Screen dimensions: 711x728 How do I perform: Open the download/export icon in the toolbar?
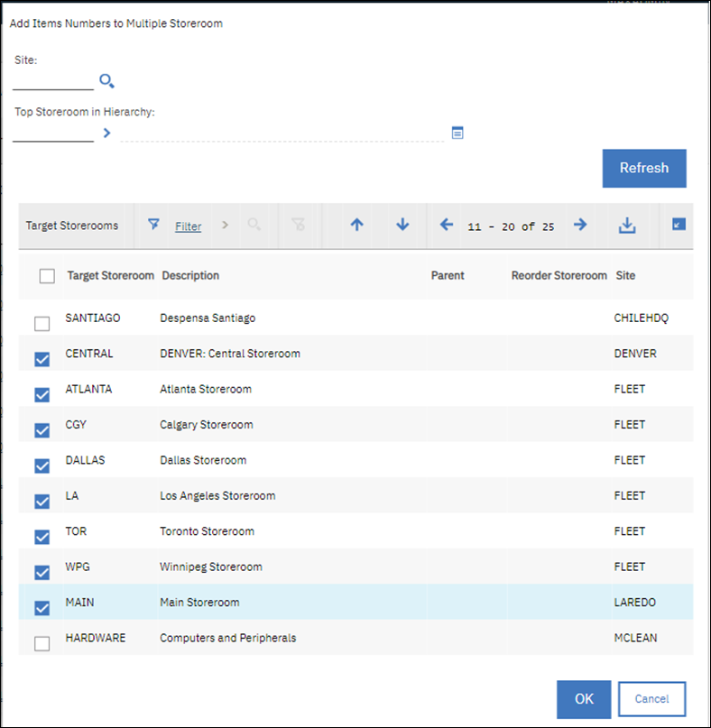pyautogui.click(x=626, y=226)
